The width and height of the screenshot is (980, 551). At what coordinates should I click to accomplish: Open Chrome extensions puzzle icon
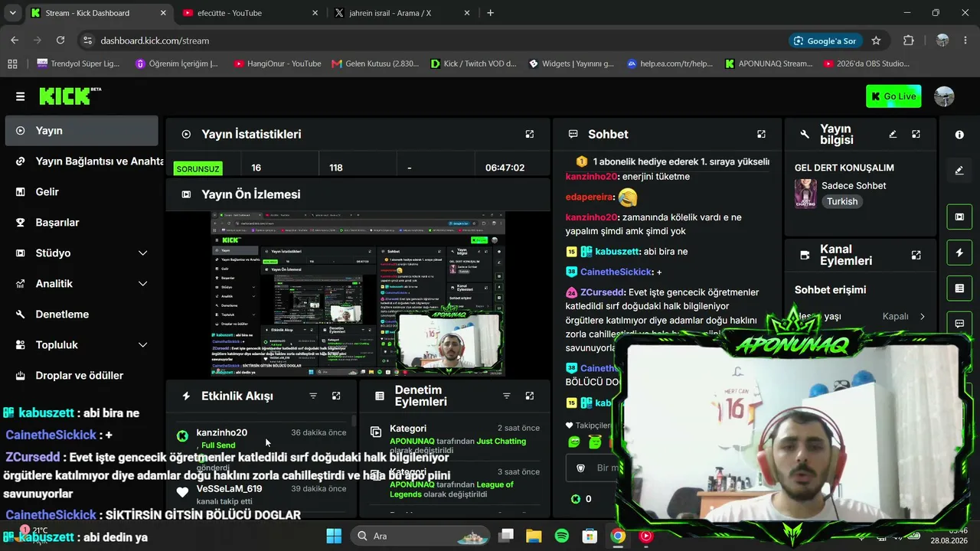point(909,41)
